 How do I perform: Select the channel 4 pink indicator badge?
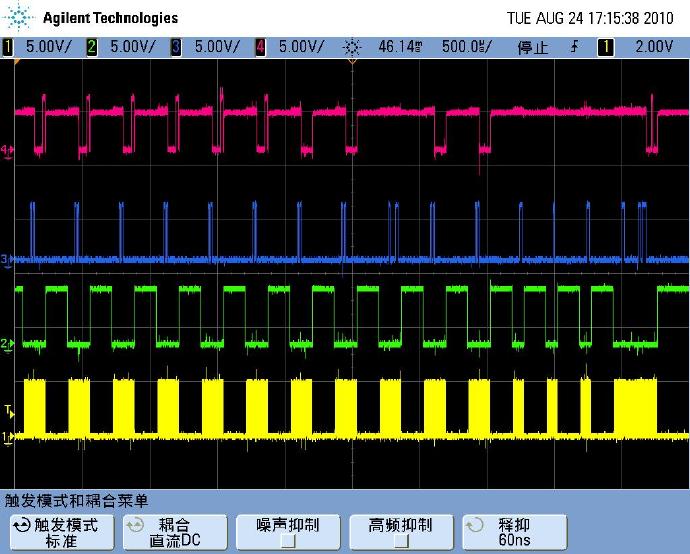(260, 47)
